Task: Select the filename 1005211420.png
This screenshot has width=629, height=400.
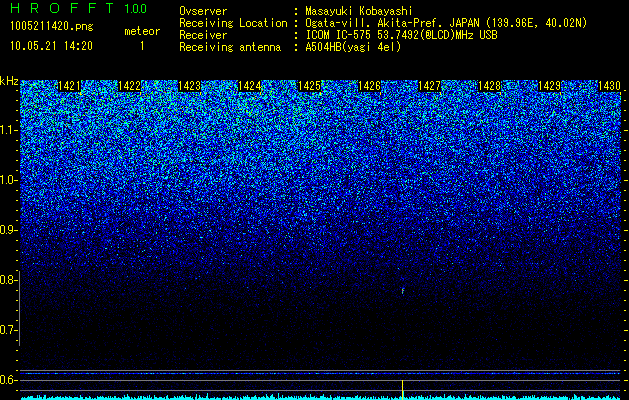Action: (x=52, y=26)
